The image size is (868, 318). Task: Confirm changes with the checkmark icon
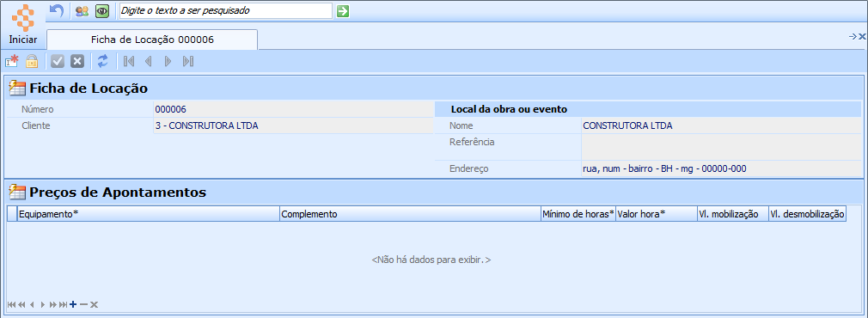pos(58,61)
